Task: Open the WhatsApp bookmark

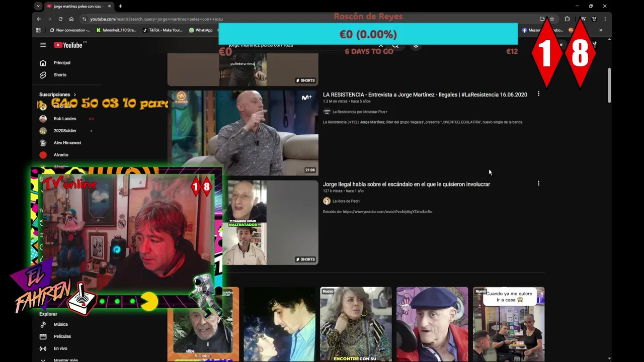Action: (x=201, y=30)
